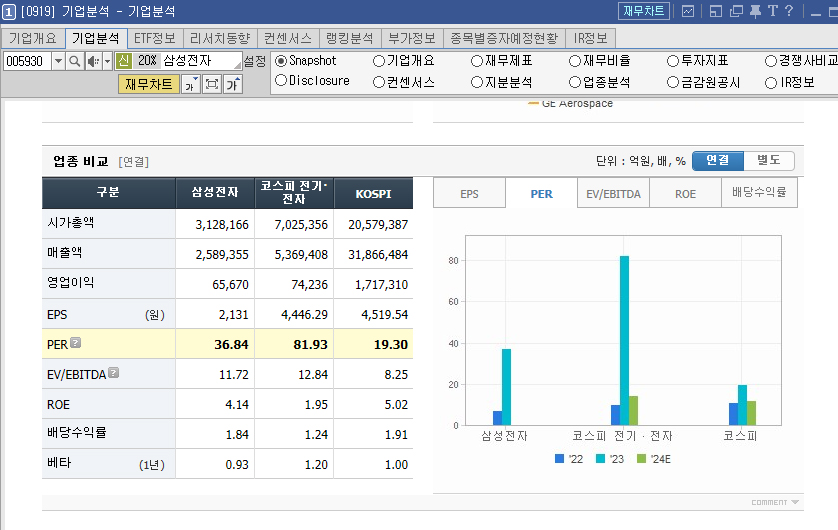Screen dimensions: 838x530
Task: Show the ROE chart tab
Action: tap(685, 193)
